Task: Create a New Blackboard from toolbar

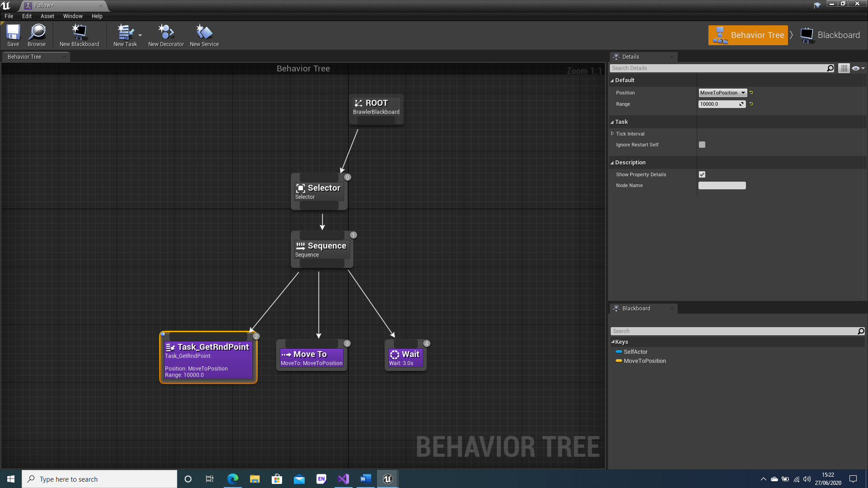Action: 79,35
